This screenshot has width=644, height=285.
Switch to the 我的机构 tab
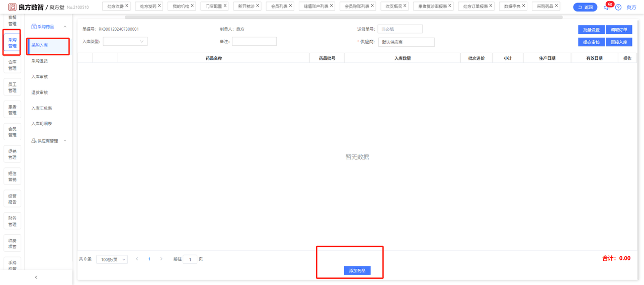(x=181, y=7)
